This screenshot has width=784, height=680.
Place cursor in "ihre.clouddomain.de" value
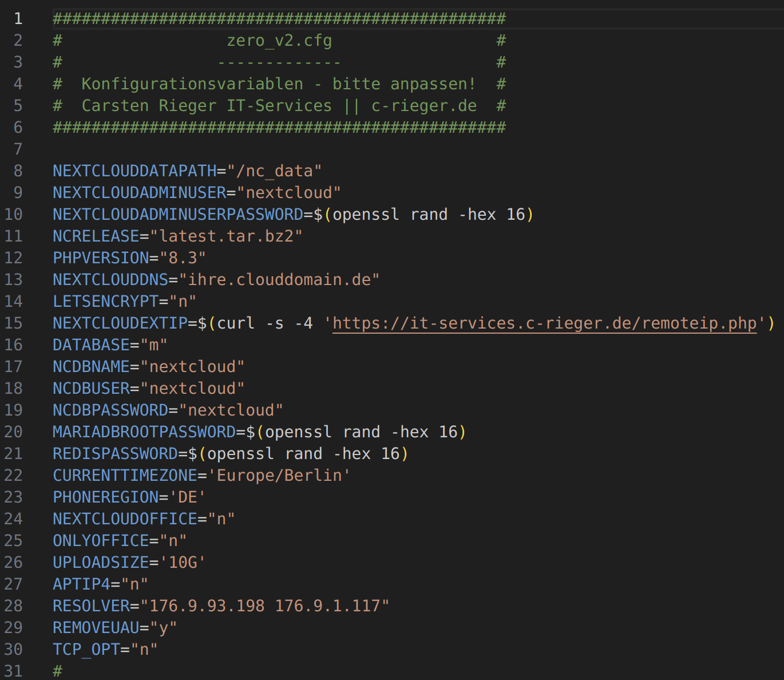pyautogui.click(x=279, y=280)
